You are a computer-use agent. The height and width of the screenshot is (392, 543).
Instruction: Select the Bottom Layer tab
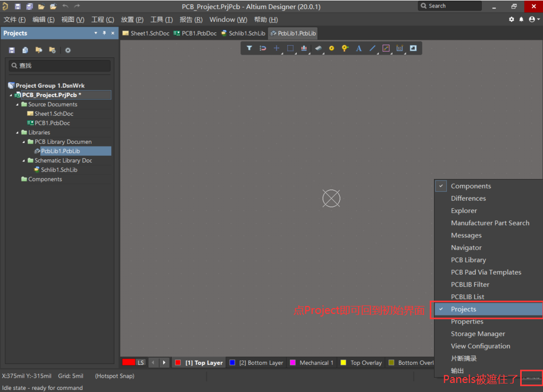click(x=257, y=363)
